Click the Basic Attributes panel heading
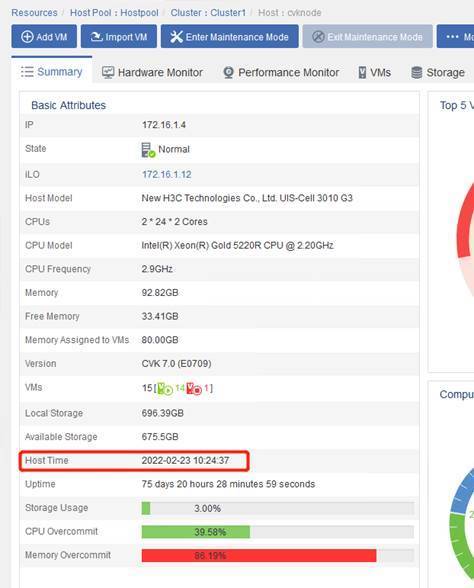The image size is (474, 588). pyautogui.click(x=68, y=105)
